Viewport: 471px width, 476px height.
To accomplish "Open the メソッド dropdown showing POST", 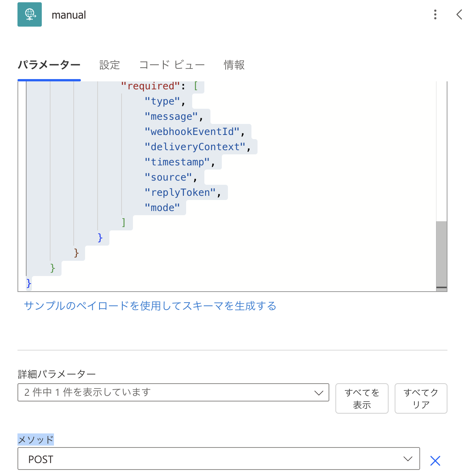I will [x=218, y=459].
